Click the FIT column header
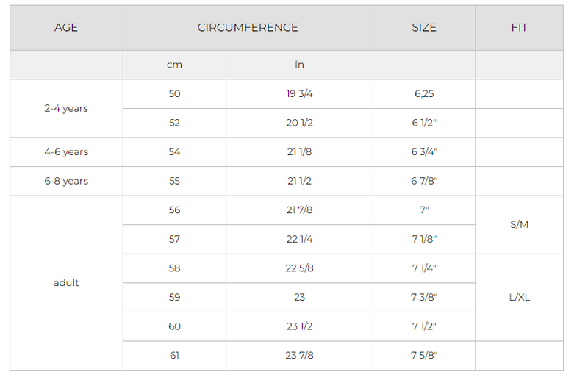Viewport: 588px width, 383px height. pos(519,28)
